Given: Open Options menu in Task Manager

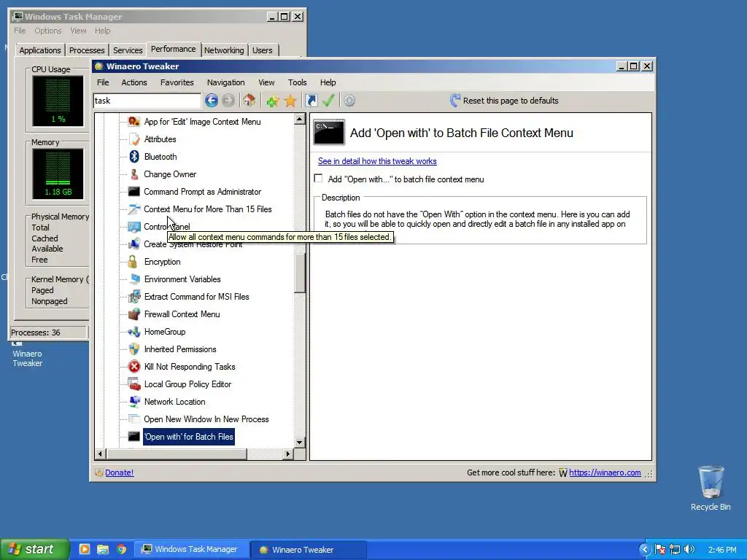Looking at the screenshot, I should (47, 31).
